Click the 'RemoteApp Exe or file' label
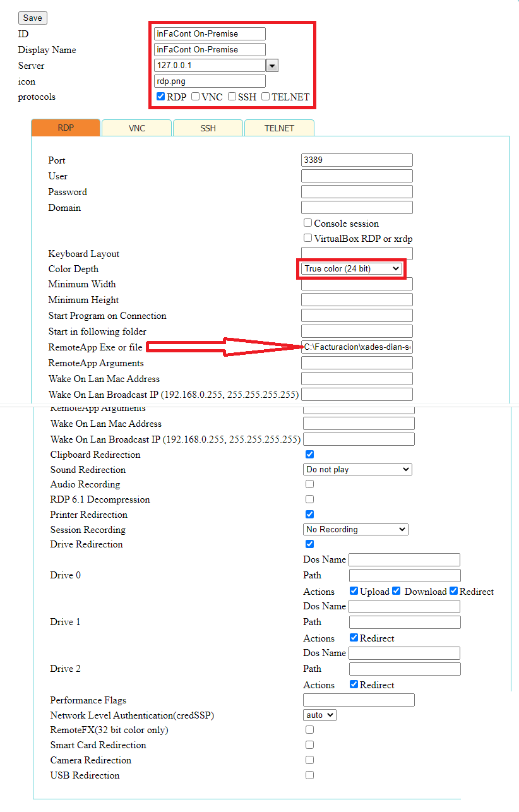The width and height of the screenshot is (519, 812). point(95,347)
